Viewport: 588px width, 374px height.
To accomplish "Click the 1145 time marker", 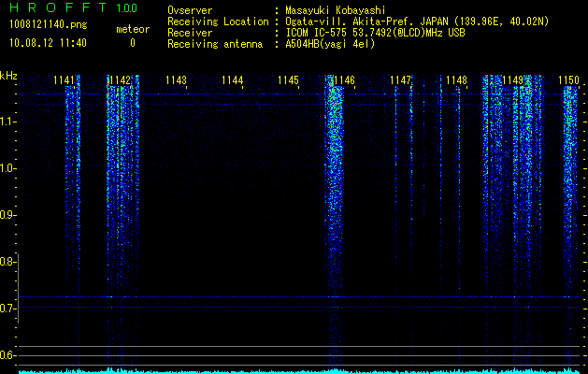I will click(288, 80).
